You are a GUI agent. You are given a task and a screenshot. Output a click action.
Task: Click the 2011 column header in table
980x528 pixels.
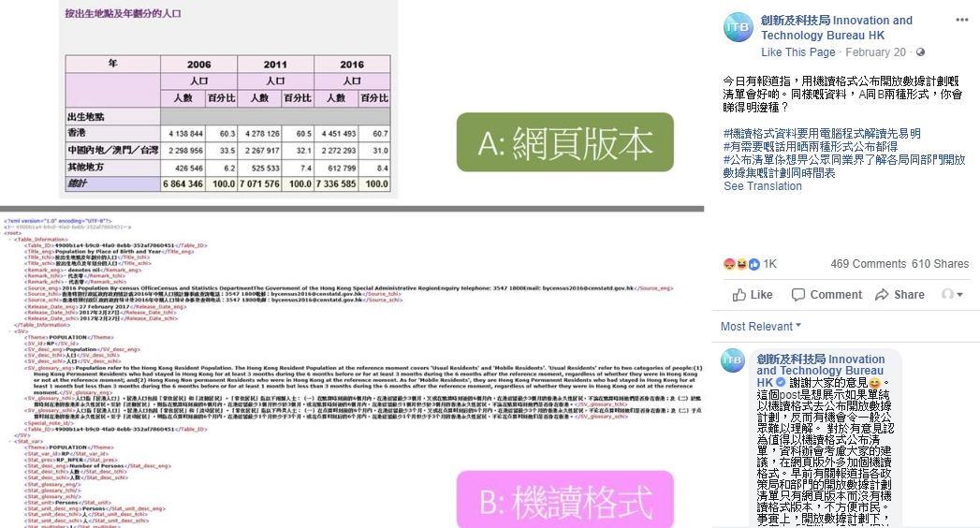click(275, 64)
